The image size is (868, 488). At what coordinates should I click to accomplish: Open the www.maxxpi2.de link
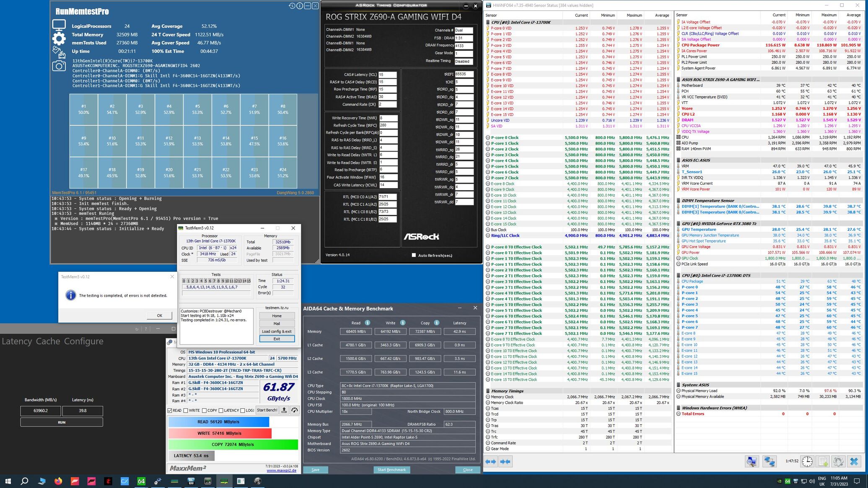(281, 470)
